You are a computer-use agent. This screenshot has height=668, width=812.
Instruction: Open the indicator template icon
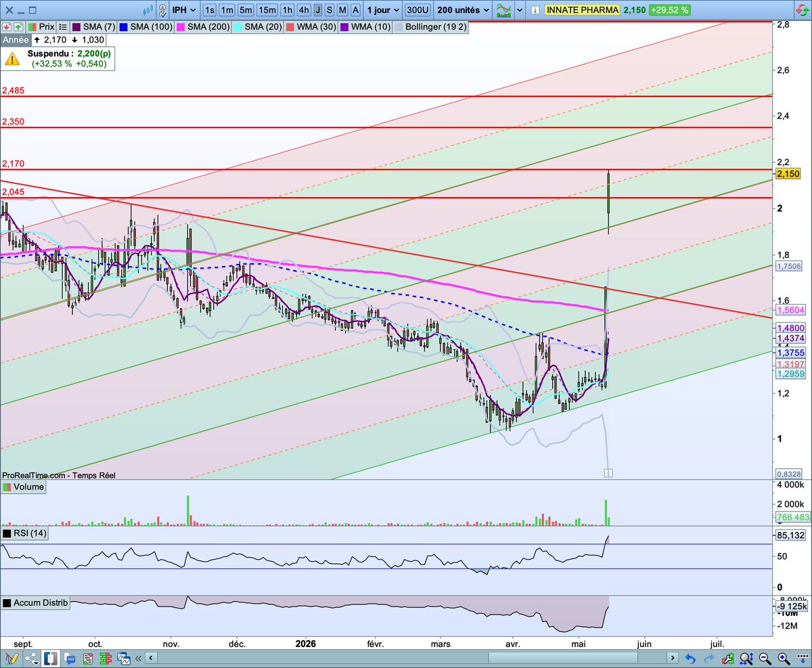click(x=503, y=10)
